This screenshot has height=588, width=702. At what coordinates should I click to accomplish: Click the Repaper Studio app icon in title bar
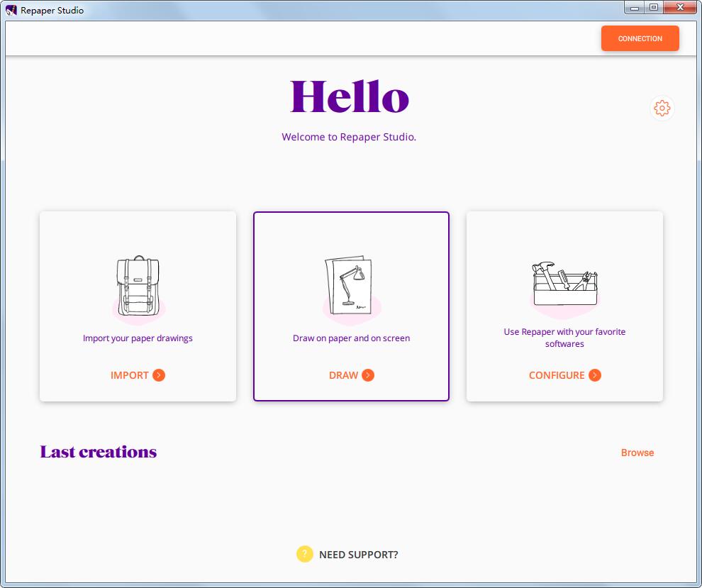[x=11, y=10]
